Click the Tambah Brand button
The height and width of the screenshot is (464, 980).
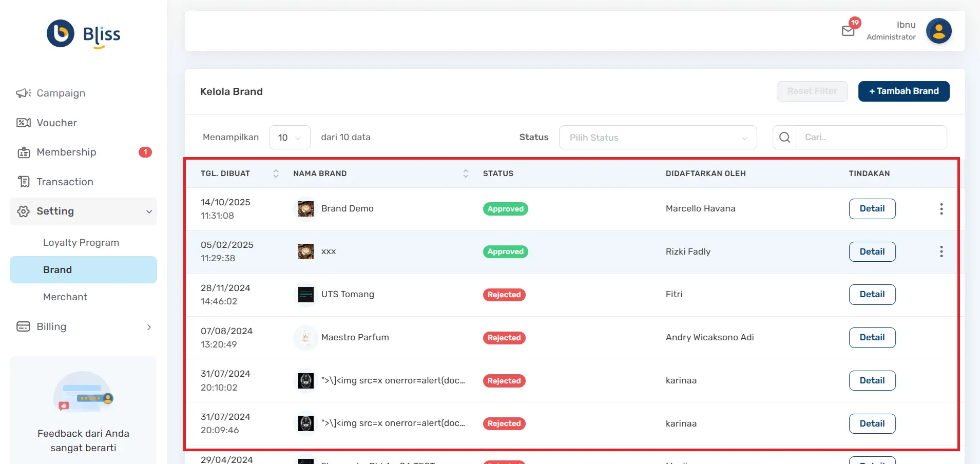904,91
